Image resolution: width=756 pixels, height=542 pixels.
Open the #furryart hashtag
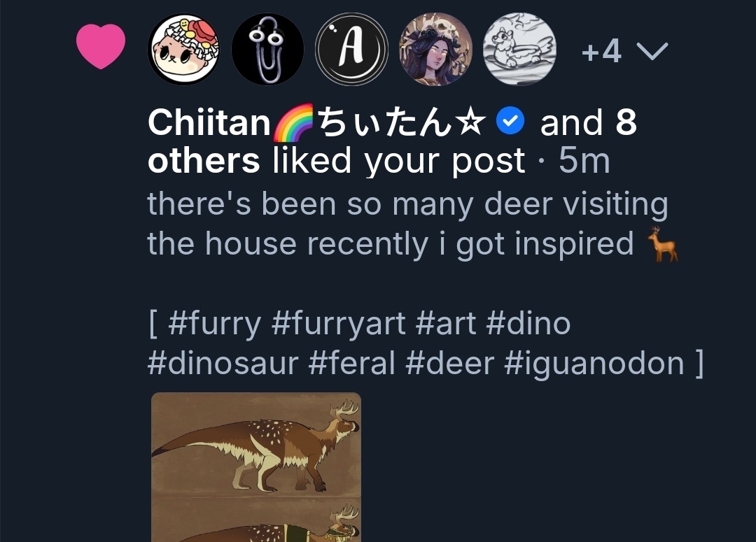click(338, 324)
